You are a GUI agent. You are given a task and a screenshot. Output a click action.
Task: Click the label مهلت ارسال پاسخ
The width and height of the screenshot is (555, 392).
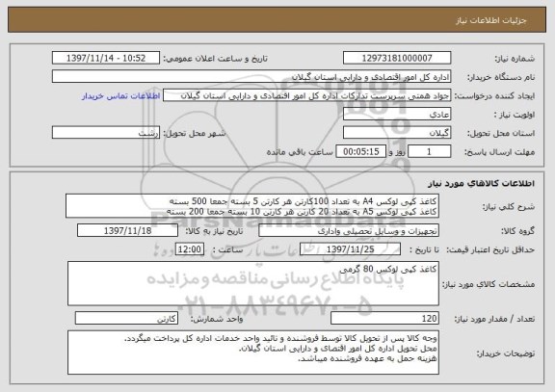point(499,152)
